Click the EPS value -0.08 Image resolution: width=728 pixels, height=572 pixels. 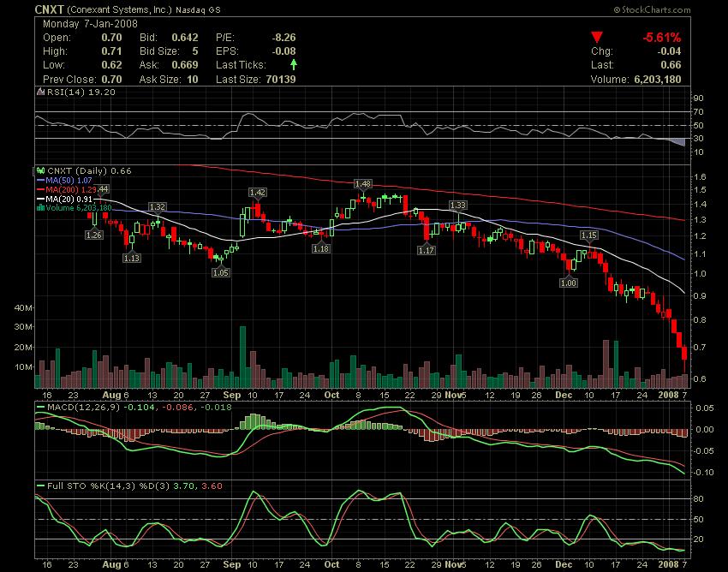coord(283,51)
